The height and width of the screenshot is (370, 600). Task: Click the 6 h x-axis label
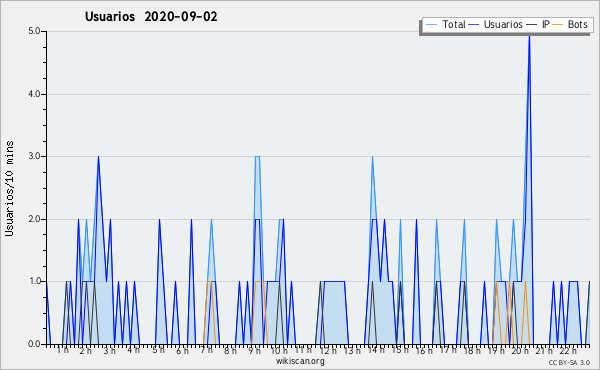coord(182,350)
